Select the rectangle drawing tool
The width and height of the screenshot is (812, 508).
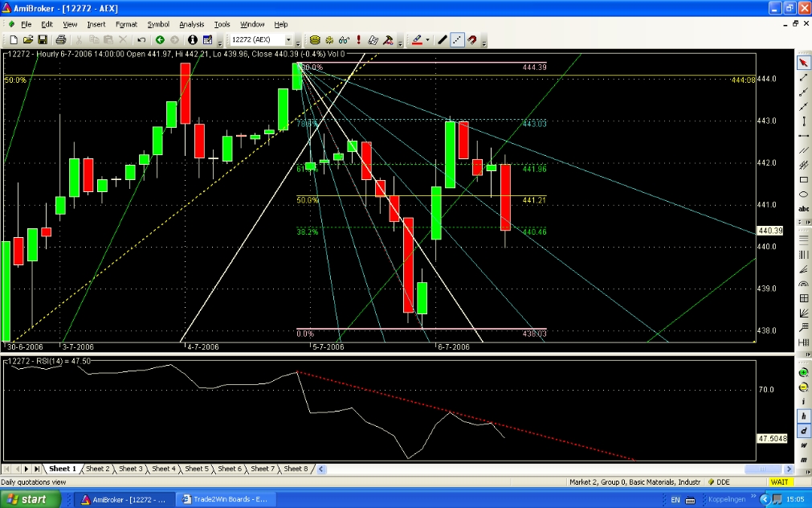(803, 179)
